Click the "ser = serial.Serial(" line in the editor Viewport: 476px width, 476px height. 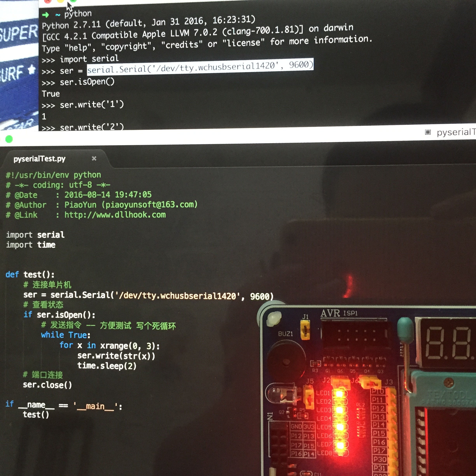(x=148, y=295)
